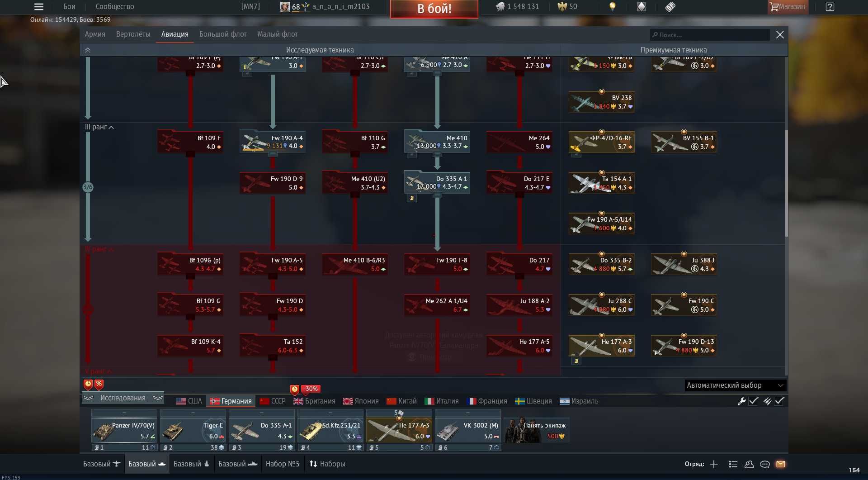Open the help question mark
Image resolution: width=868 pixels, height=480 pixels.
click(x=830, y=7)
